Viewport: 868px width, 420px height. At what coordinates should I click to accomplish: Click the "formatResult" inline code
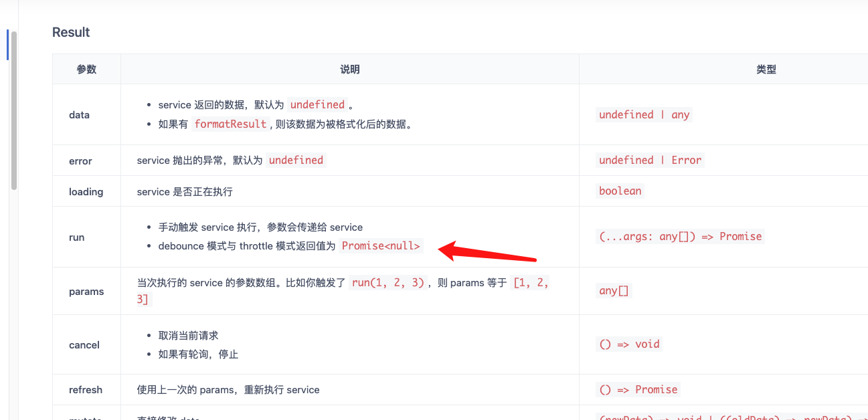[x=230, y=124]
